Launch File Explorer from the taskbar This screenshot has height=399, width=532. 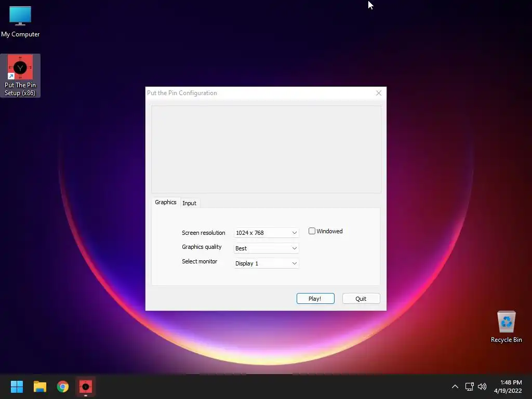coord(39,387)
